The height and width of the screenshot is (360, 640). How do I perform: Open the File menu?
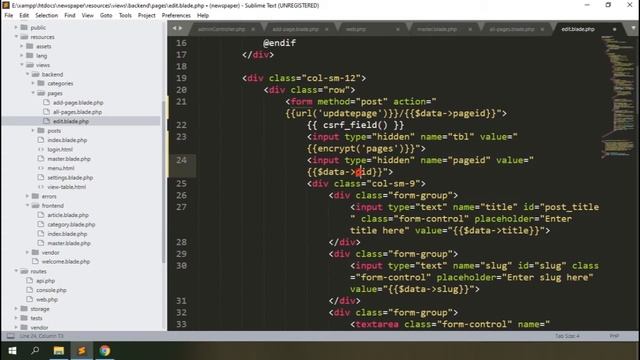click(x=9, y=16)
